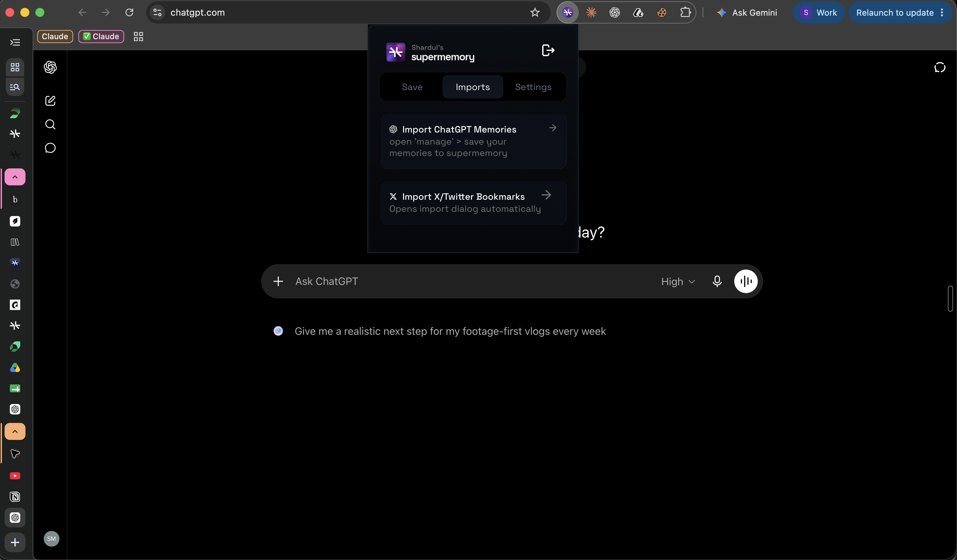The width and height of the screenshot is (957, 560).
Task: Open the green rectangle plus-icon tab
Action: click(x=15, y=389)
